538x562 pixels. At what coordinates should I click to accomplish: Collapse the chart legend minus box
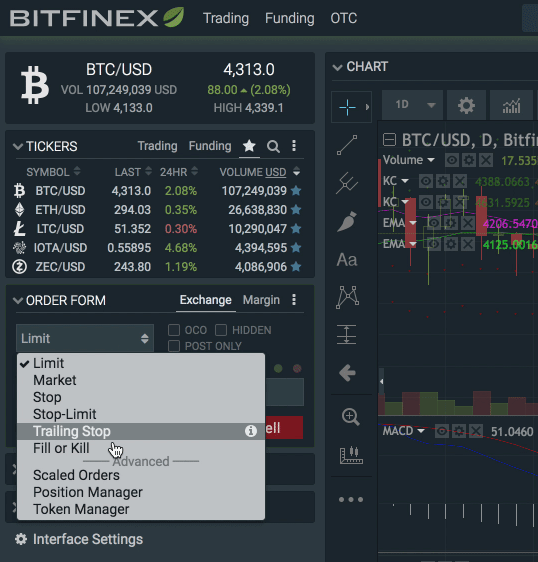(x=389, y=139)
